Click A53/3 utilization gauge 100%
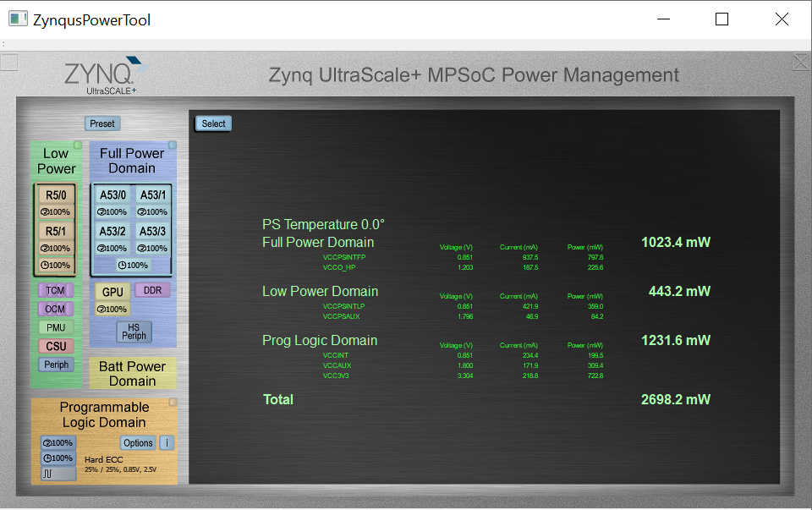 pos(153,249)
